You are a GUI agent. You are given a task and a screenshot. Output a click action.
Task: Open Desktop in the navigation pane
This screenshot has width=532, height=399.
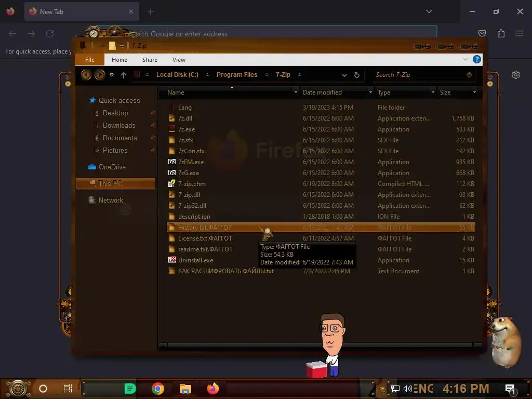click(115, 113)
